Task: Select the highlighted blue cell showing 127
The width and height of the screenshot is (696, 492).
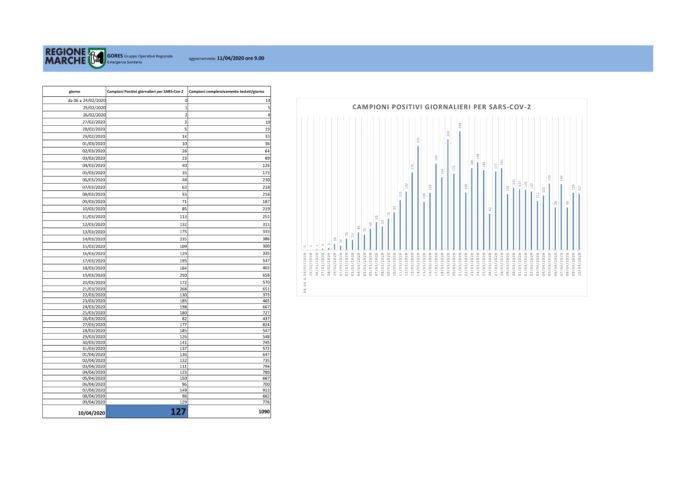Action: (x=147, y=412)
